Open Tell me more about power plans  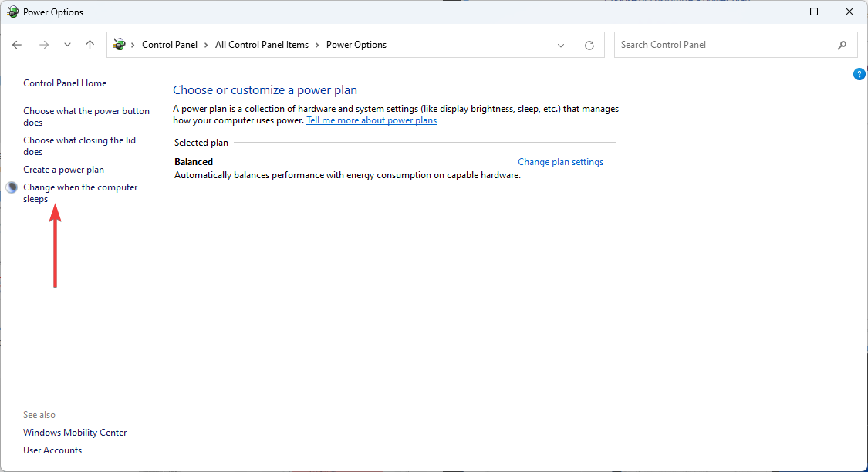point(371,120)
